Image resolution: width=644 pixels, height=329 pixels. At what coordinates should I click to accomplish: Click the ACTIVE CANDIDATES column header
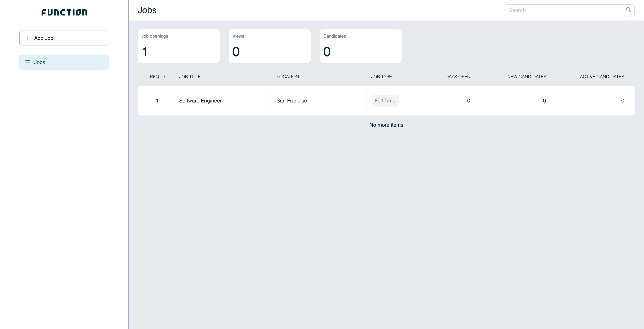[602, 77]
